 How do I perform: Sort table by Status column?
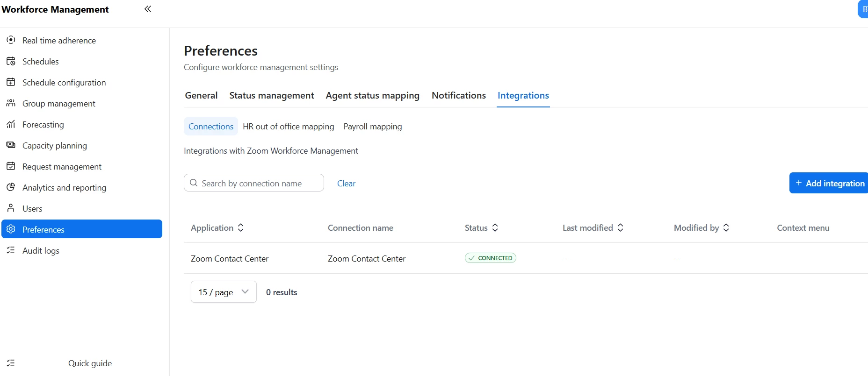click(x=495, y=227)
